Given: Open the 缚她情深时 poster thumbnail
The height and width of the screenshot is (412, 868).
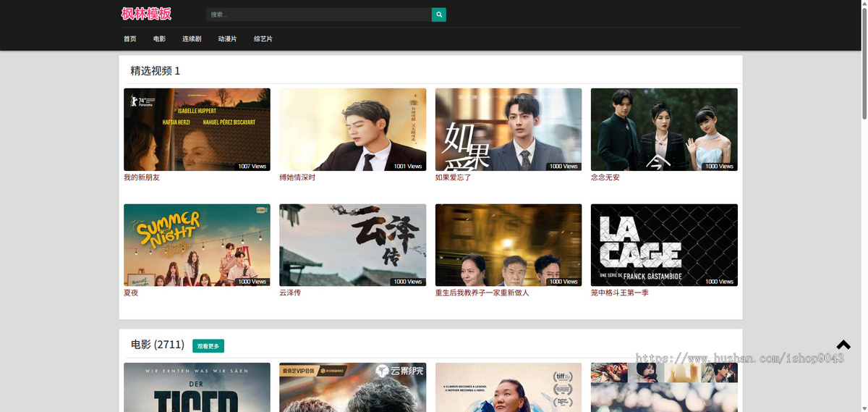Looking at the screenshot, I should point(353,130).
